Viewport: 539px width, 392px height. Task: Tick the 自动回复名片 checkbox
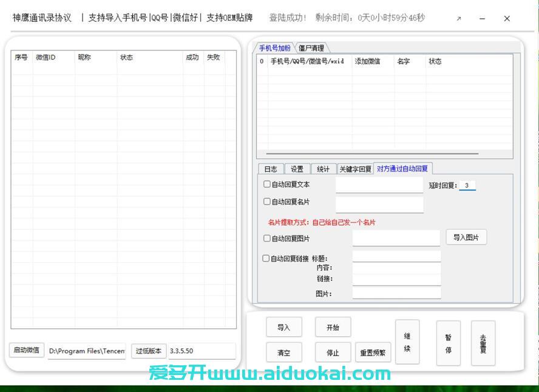[266, 201]
